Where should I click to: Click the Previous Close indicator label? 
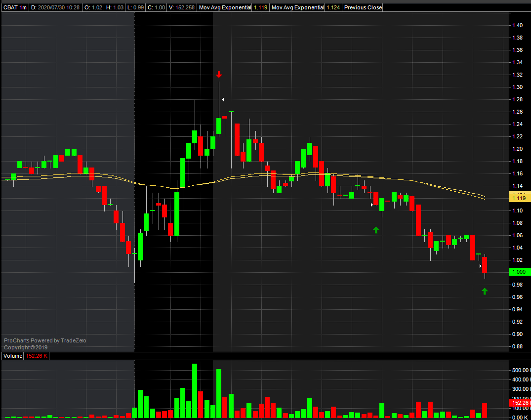pos(363,7)
